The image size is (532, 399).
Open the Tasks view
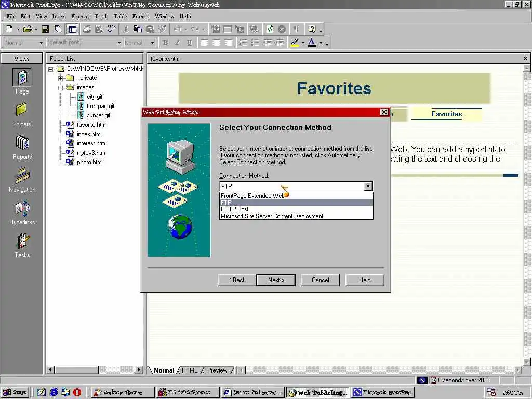pyautogui.click(x=22, y=246)
